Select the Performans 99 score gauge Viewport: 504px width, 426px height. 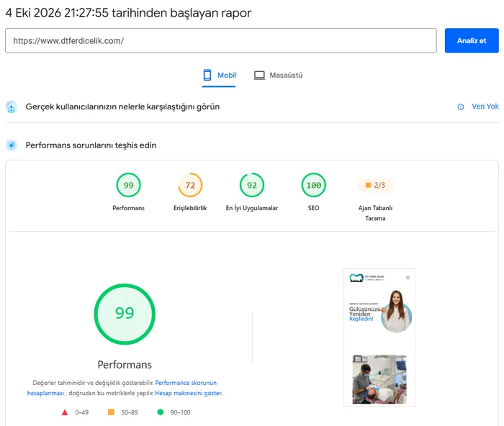(x=128, y=185)
